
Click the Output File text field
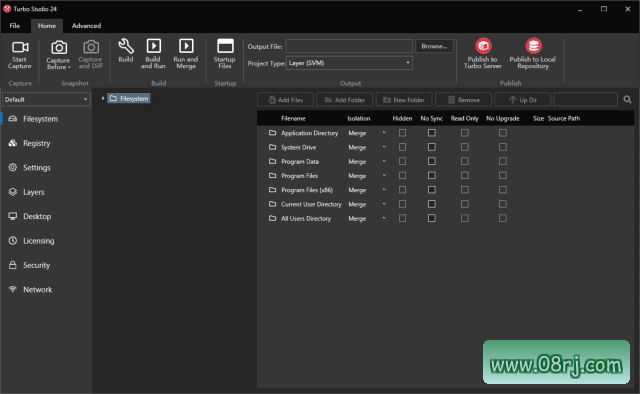coord(349,46)
